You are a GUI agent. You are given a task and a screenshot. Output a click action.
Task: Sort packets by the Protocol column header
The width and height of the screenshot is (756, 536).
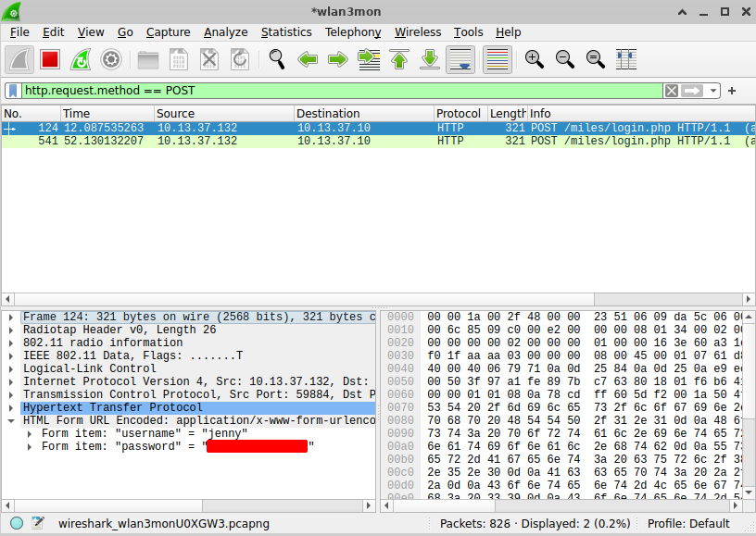pos(460,114)
